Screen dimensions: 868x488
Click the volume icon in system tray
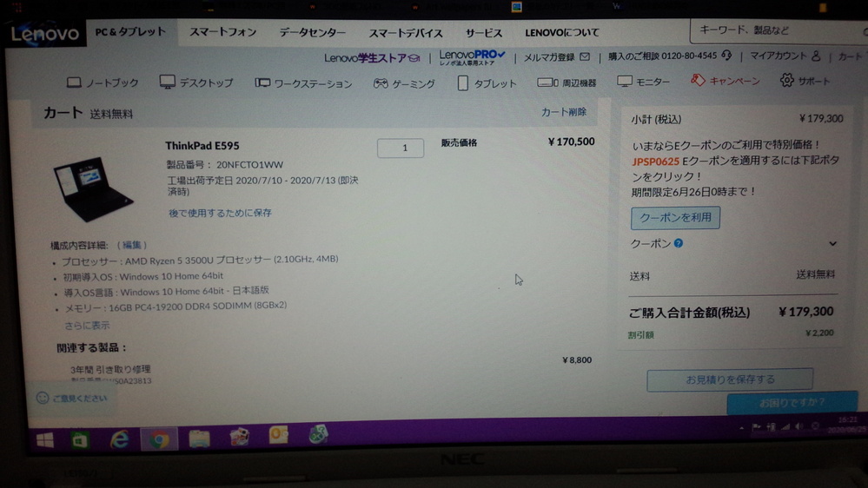[x=798, y=426]
